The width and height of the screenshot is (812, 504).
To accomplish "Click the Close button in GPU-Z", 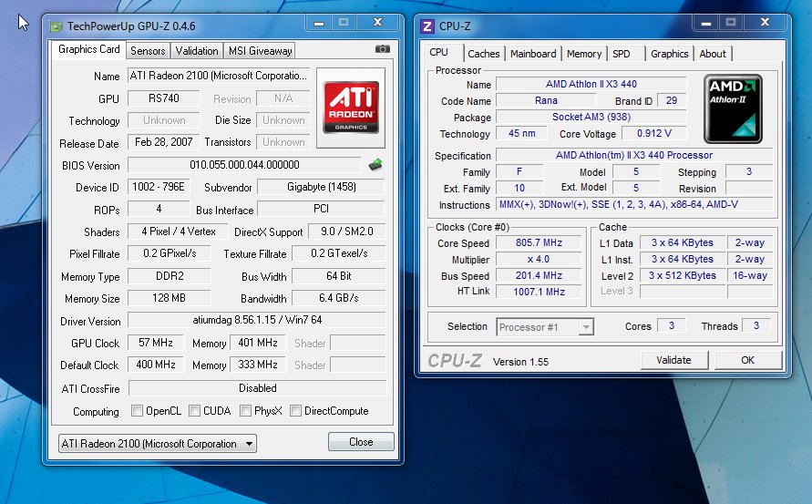I will (x=361, y=442).
